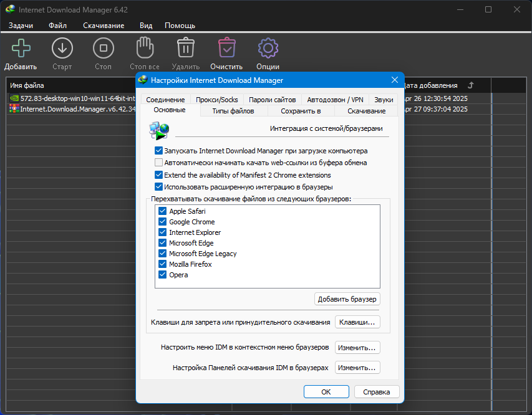
Task: Click the Очистить pink bin icon
Action: [226, 47]
